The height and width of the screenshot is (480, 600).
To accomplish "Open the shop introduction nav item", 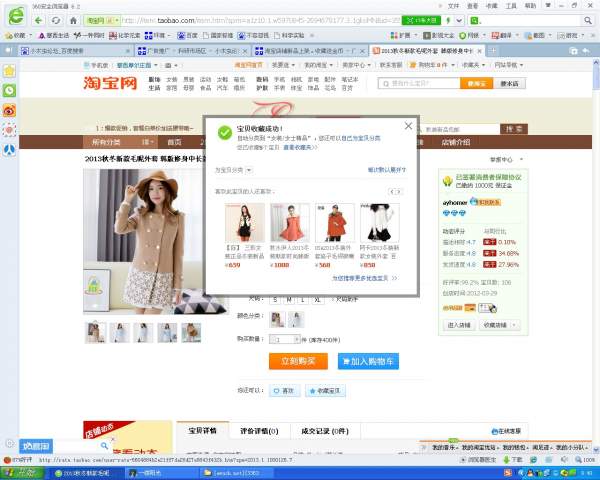I will 455,142.
